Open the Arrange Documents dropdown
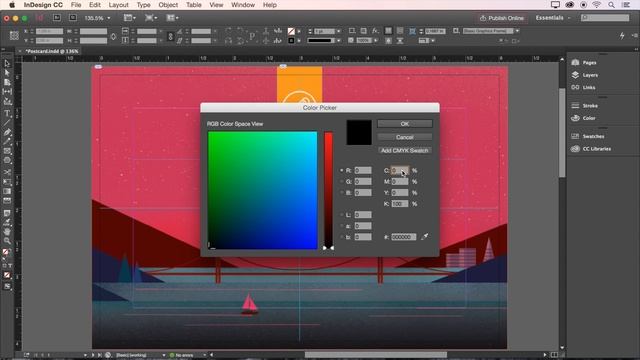 pyautogui.click(x=172, y=18)
